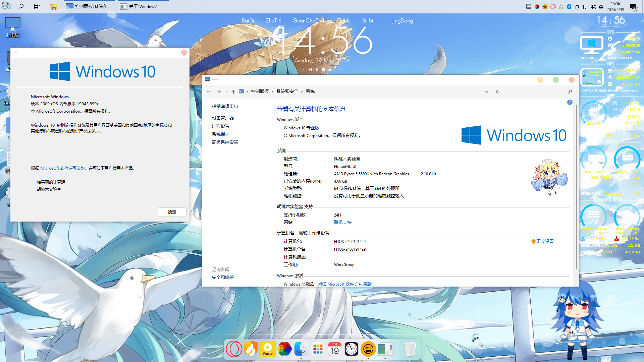Expand the chevron after the computer icon in breadcrumb

(x=247, y=92)
